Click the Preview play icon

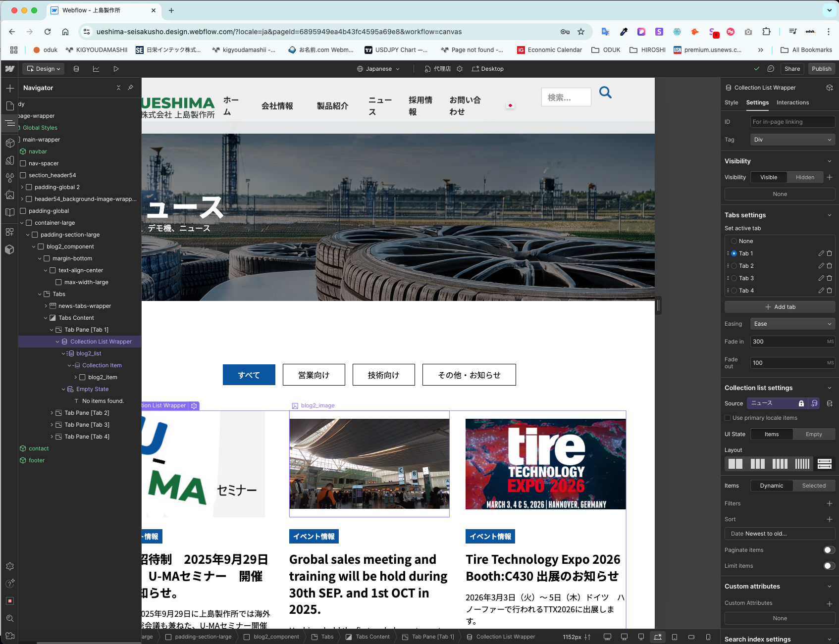pos(116,69)
